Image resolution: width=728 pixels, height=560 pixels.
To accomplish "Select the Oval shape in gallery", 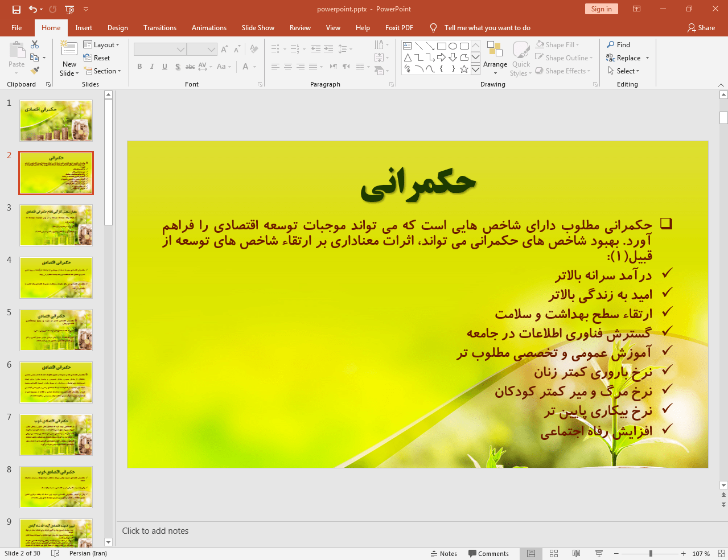I will (x=453, y=46).
